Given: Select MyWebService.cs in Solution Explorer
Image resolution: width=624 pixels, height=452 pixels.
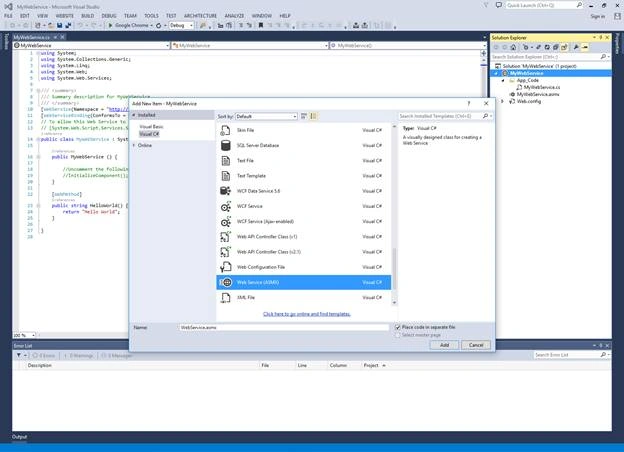Looking at the screenshot, I should click(542, 87).
